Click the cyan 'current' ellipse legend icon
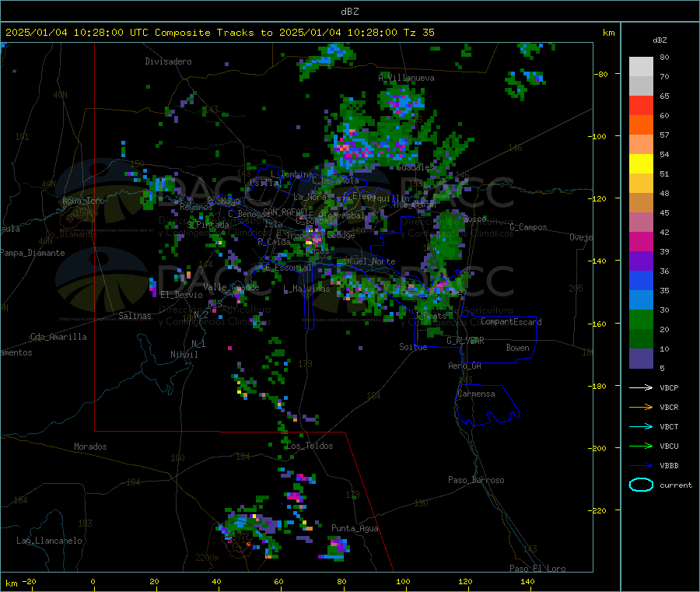 tap(641, 485)
